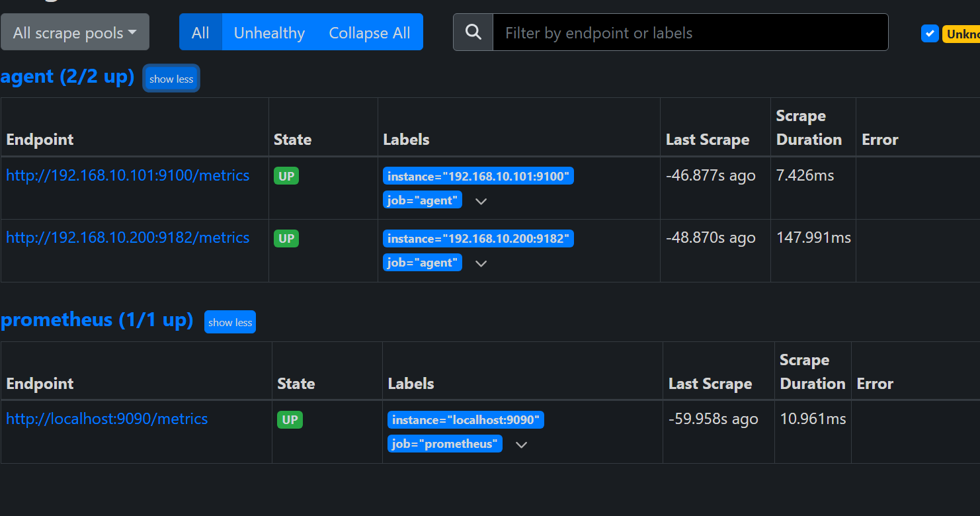The width and height of the screenshot is (980, 516).
Task: Click the 10.961ms scrape duration value
Action: [x=813, y=419]
